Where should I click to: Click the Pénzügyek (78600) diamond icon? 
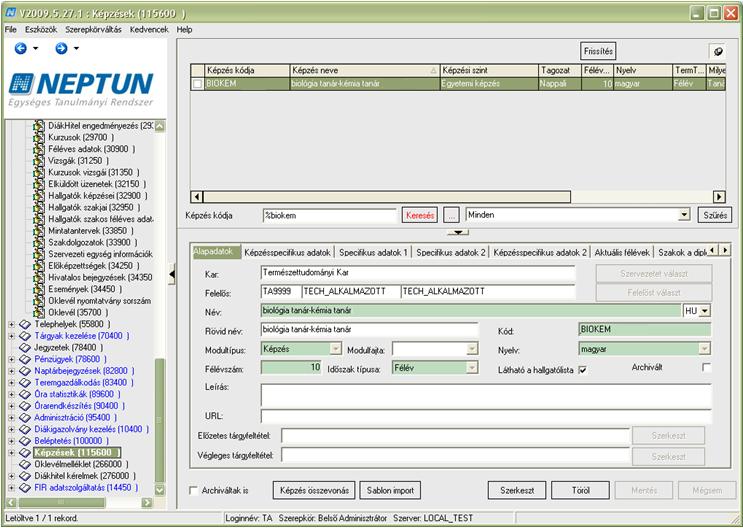pos(25,359)
